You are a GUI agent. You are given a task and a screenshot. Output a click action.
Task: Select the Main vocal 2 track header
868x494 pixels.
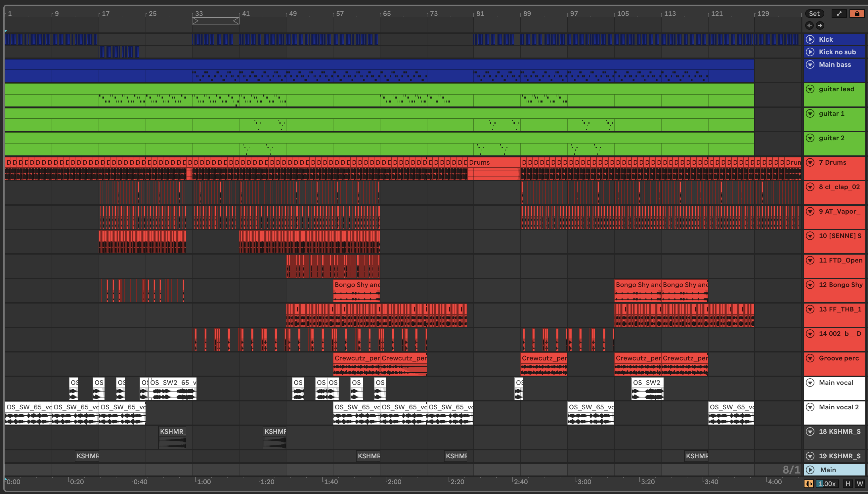coord(839,407)
